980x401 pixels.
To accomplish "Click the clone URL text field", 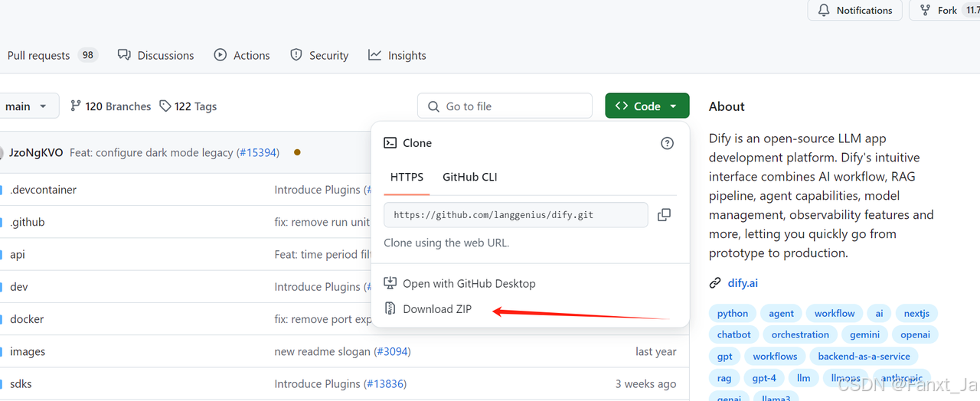I will 516,215.
